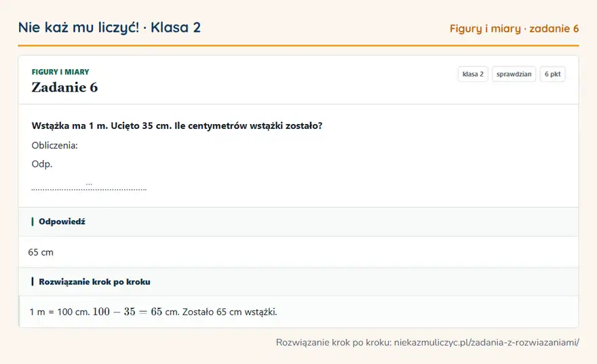Open the niekazmuliczyc.pl/zadania-z-rozwiazaniami/ link

click(486, 342)
